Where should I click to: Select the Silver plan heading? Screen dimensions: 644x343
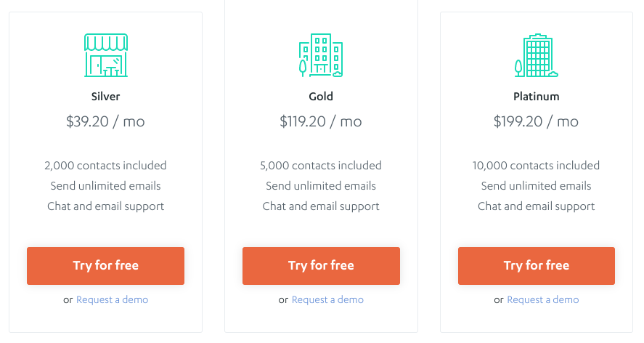[x=105, y=97]
